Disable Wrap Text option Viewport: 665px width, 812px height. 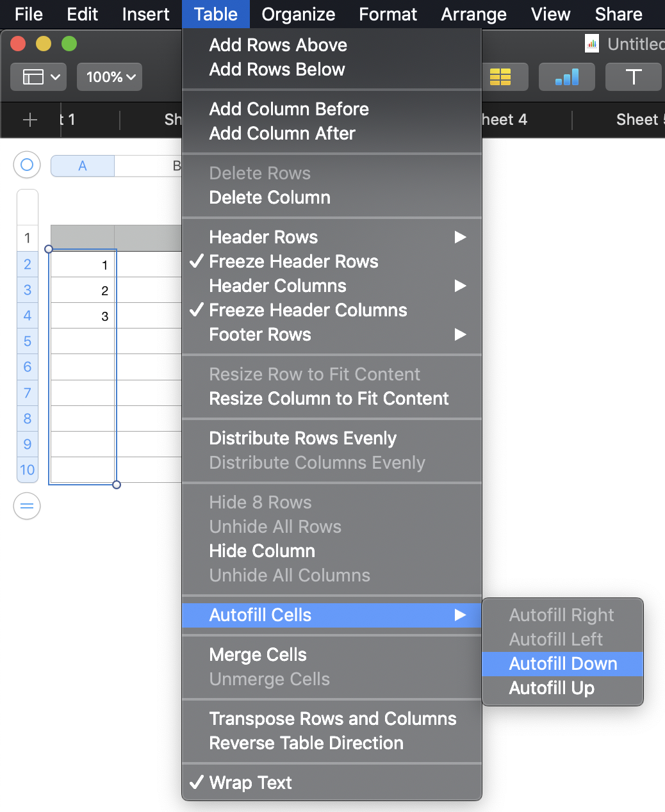(x=250, y=783)
